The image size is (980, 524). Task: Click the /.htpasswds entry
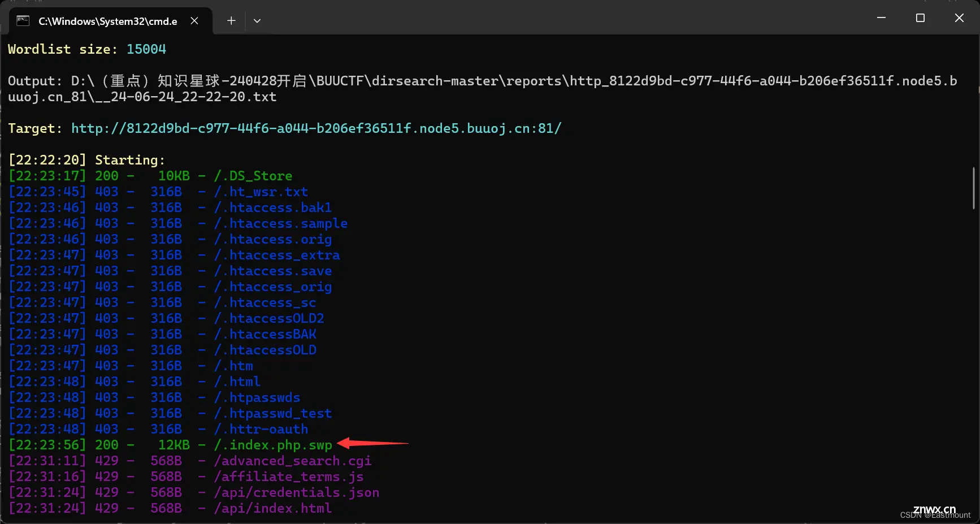click(x=257, y=397)
